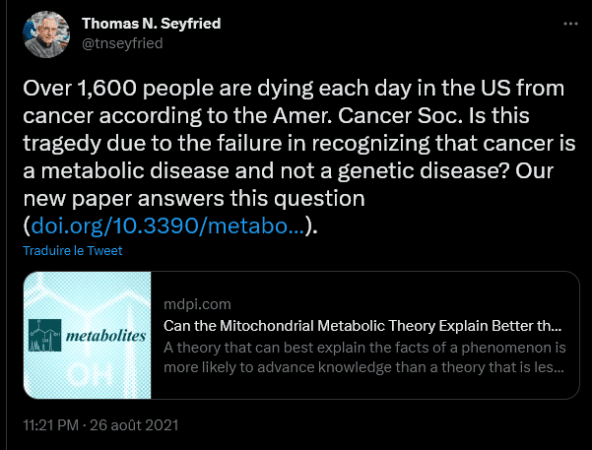Open the doi.org/10.3390/metabo... link

tap(168, 226)
